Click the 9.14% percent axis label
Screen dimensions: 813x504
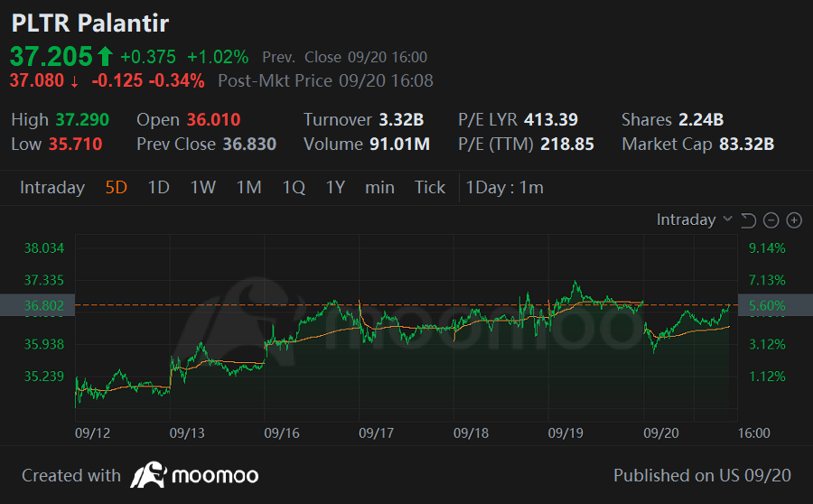pos(767,248)
